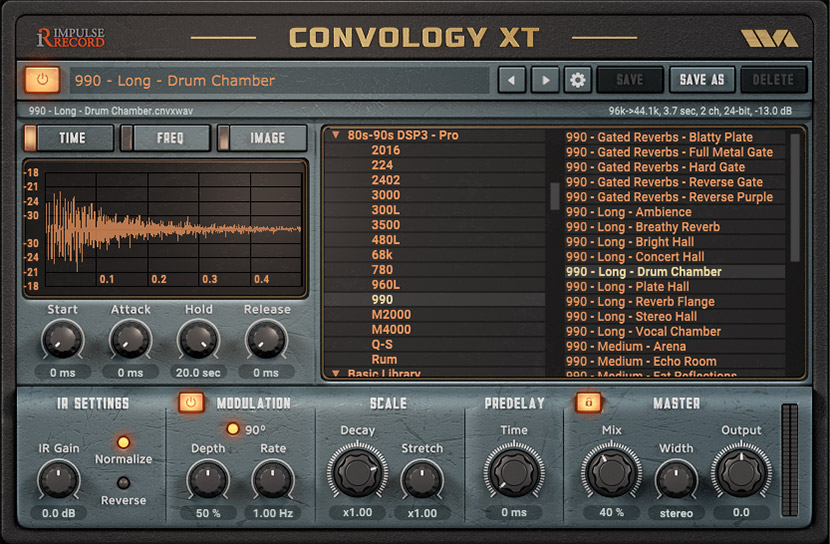Open settings with the gear icon

[x=578, y=80]
